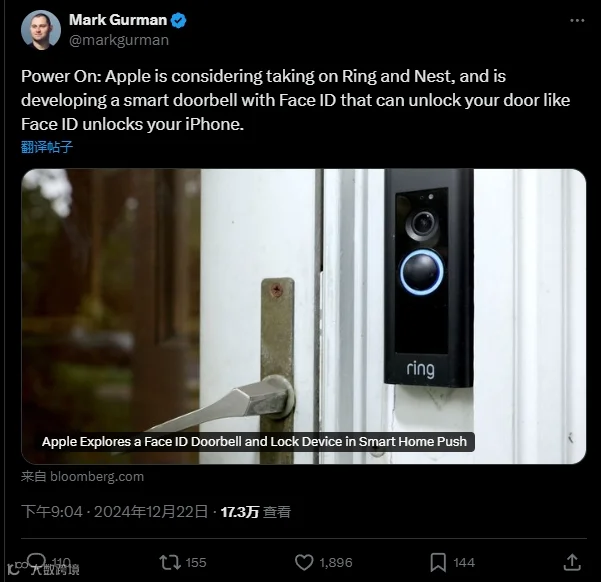The height and width of the screenshot is (582, 601).
Task: Click the 1,896 likes count
Action: 336,562
